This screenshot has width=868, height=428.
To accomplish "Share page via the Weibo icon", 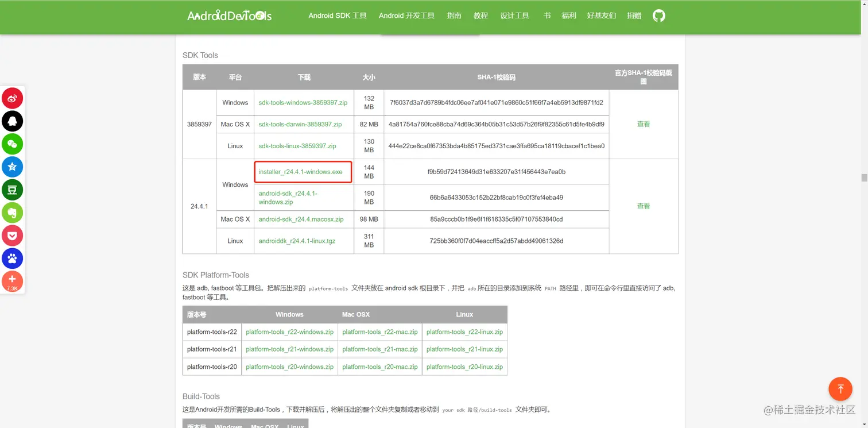I will (12, 98).
